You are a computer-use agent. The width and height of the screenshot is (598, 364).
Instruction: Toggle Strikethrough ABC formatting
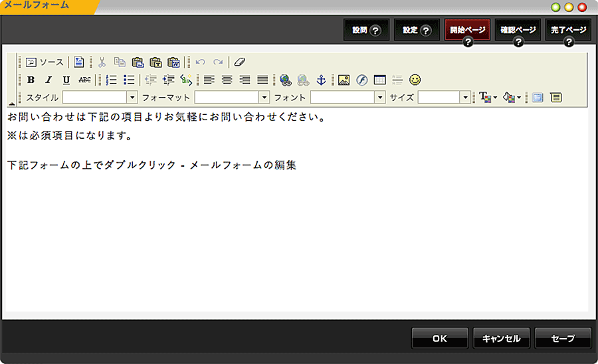pos(84,80)
